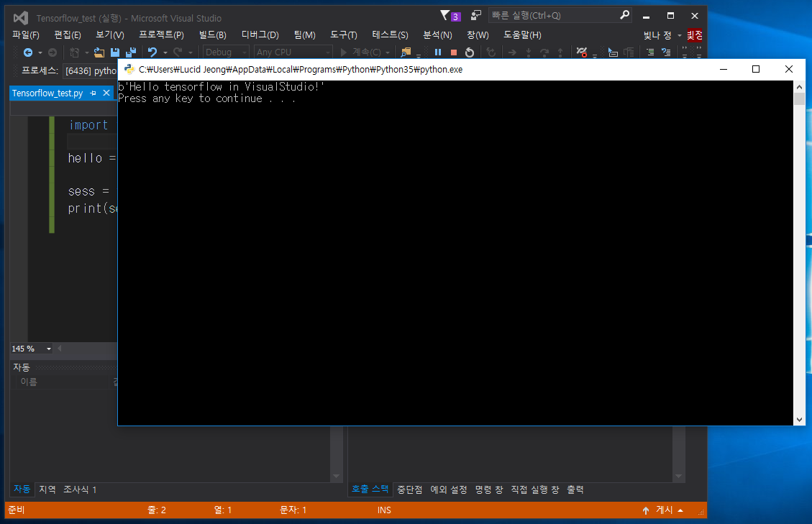812x524 pixels.
Task: Open the 도구(T) menu
Action: 344,35
